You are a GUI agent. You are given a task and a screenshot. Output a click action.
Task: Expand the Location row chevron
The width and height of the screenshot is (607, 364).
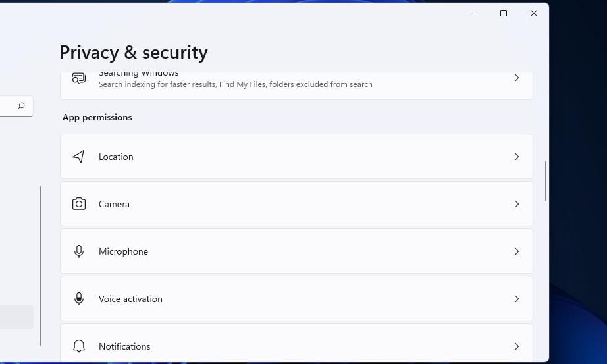pyautogui.click(x=517, y=157)
